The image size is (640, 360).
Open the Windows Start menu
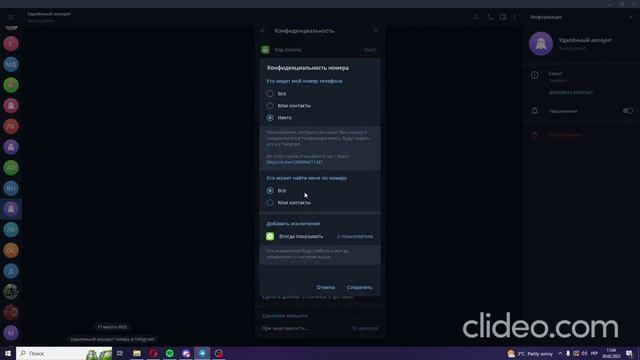pyautogui.click(x=8, y=353)
